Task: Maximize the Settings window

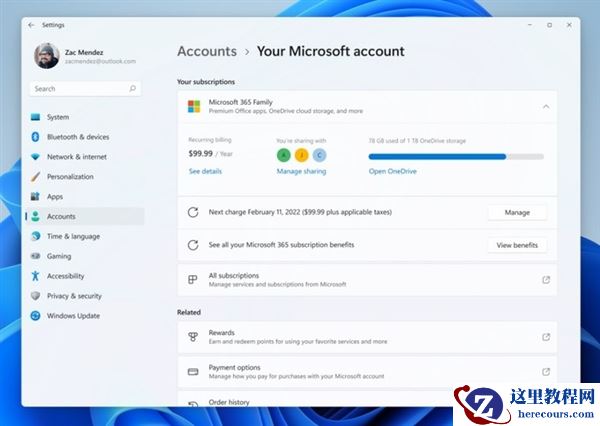Action: coord(549,25)
